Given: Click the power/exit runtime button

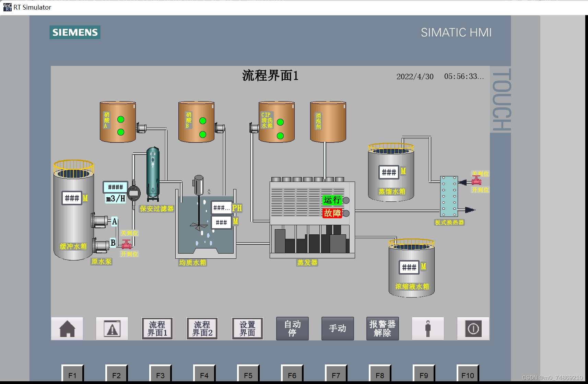Looking at the screenshot, I should (473, 328).
